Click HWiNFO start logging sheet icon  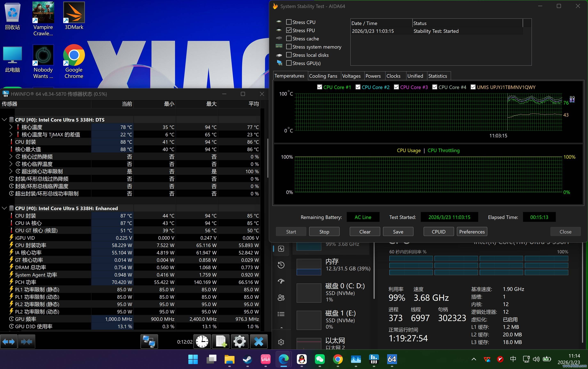221,341
